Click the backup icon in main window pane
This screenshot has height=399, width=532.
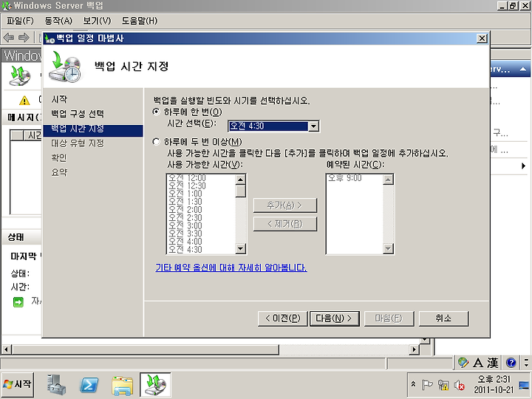pos(21,75)
